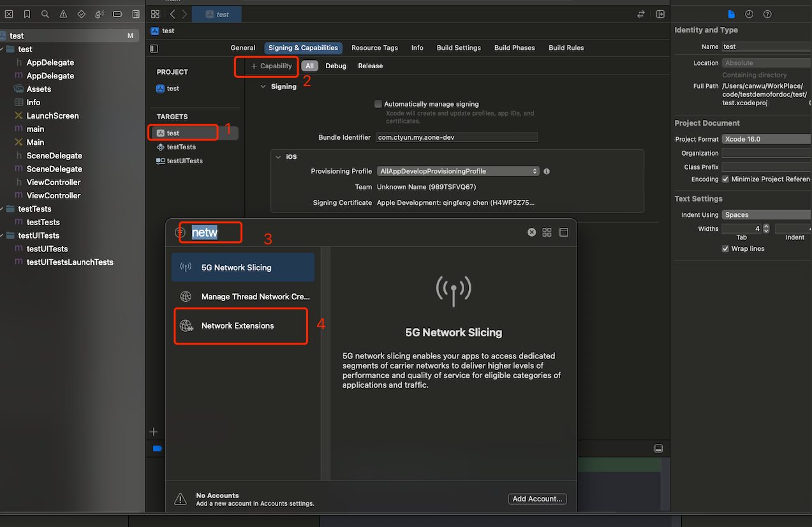Show the File inspector
Image resolution: width=812 pixels, height=527 pixels.
pyautogui.click(x=732, y=14)
